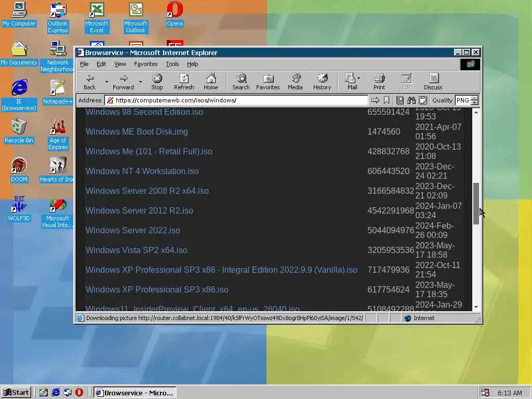The width and height of the screenshot is (532, 399).
Task: Click the Forward navigation button
Action: (123, 82)
